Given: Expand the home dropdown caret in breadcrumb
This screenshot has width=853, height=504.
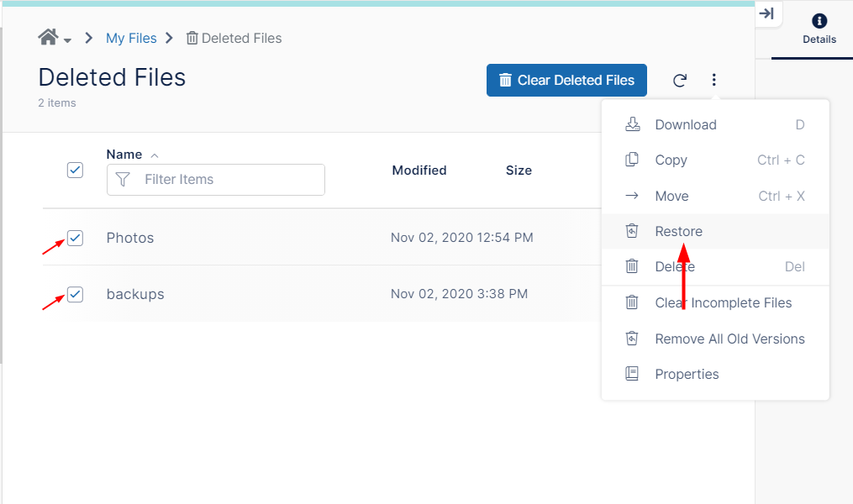Looking at the screenshot, I should 67,40.
